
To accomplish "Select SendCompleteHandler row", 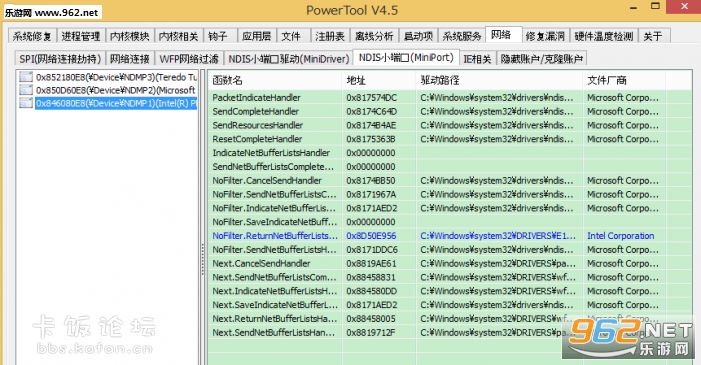I will [x=450, y=111].
